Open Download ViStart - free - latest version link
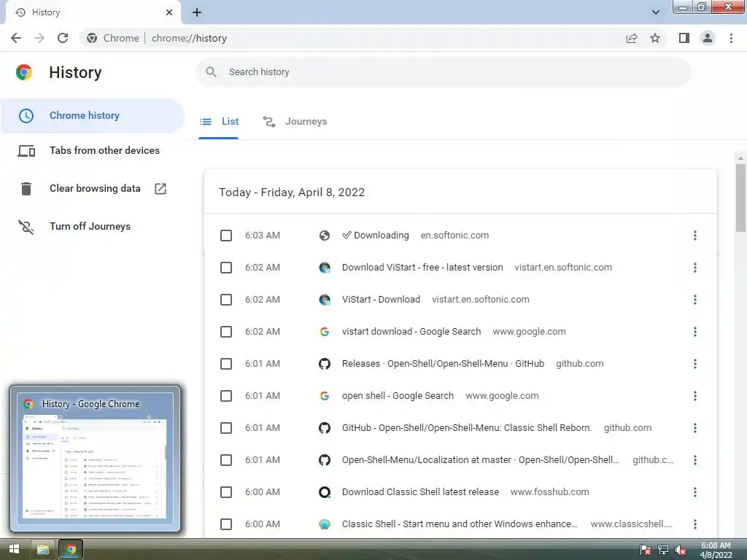Screen dimensions: 747x560 coord(422,268)
